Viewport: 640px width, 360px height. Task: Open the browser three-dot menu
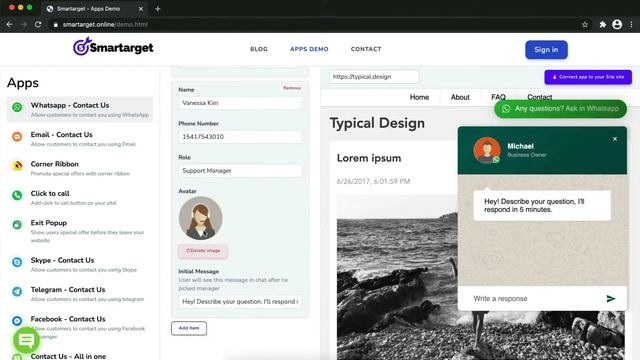point(631,24)
